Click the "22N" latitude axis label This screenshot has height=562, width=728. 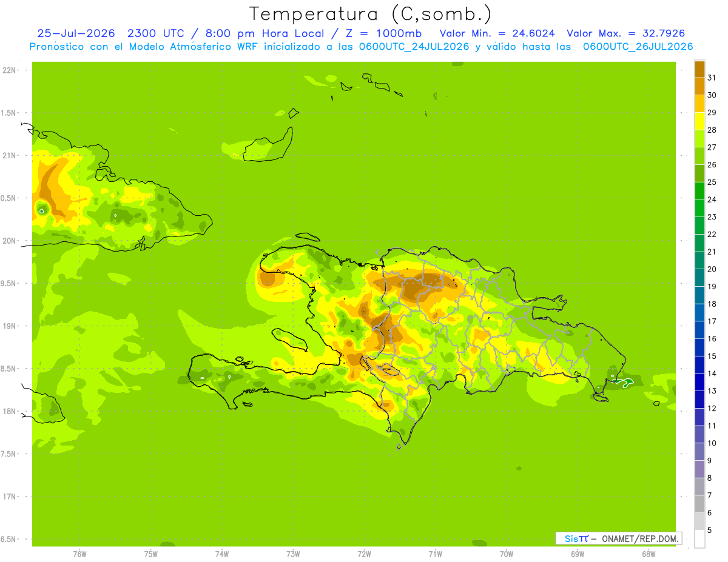(x=8, y=70)
